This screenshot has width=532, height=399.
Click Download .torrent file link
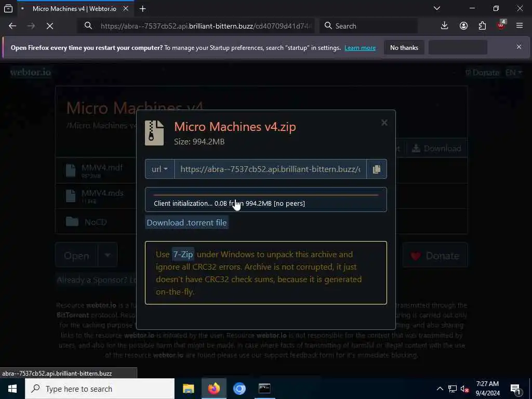coord(187,222)
